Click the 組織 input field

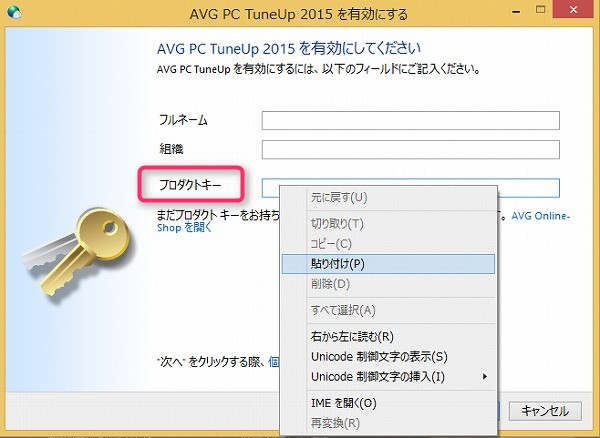click(411, 150)
